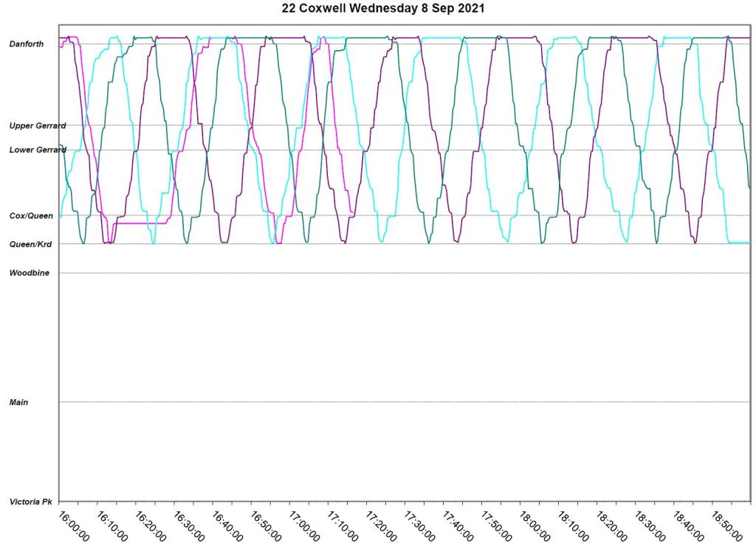
Task: Select the 18:30:00 time axis label
Action: (650, 525)
